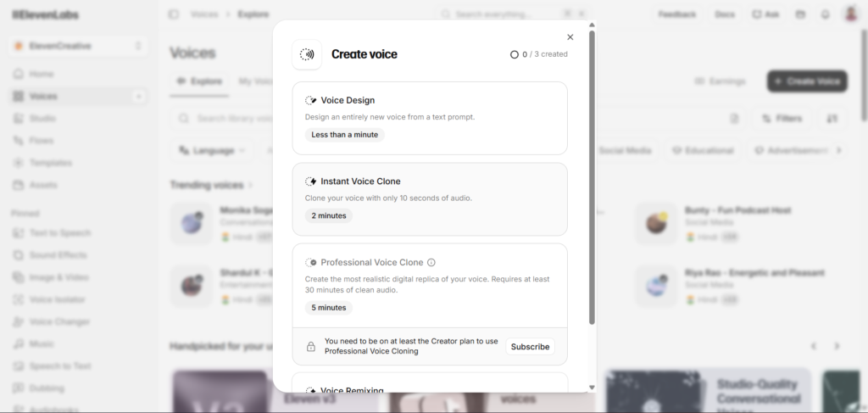Click the Voice Remixing option
Image resolution: width=868 pixels, height=413 pixels.
point(430,383)
